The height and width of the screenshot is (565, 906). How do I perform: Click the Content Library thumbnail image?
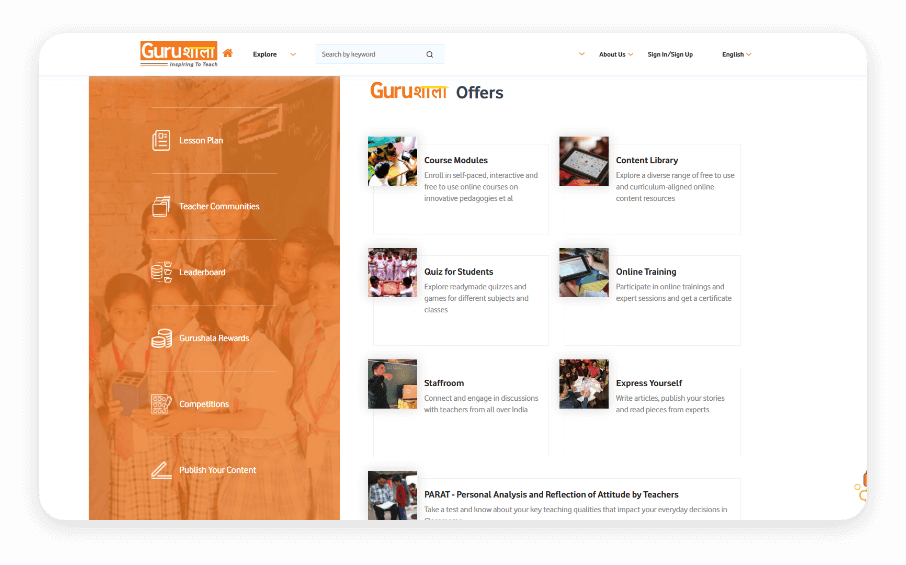(x=584, y=161)
